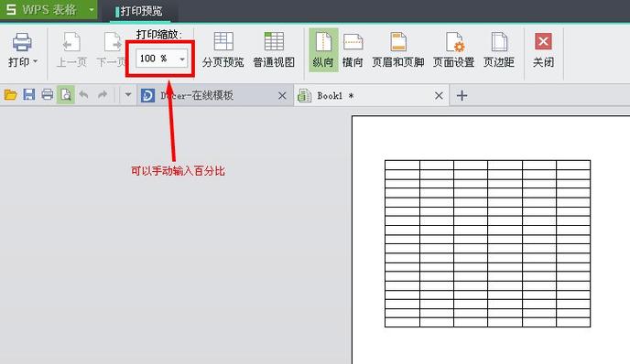
Task: Select Portrait orientation (纵向)
Action: (323, 50)
